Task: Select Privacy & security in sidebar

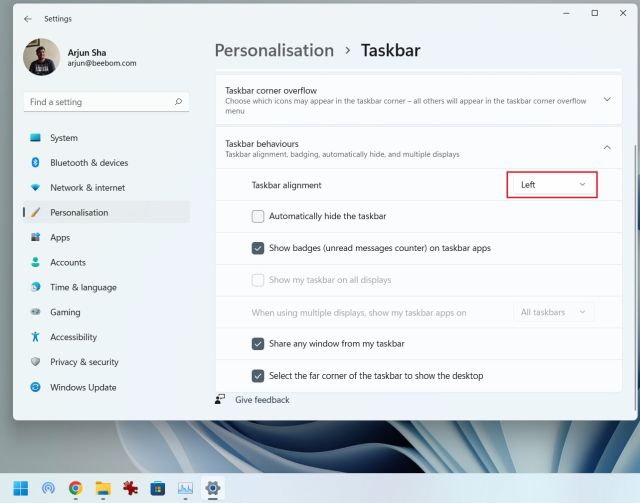Action: [x=84, y=363]
